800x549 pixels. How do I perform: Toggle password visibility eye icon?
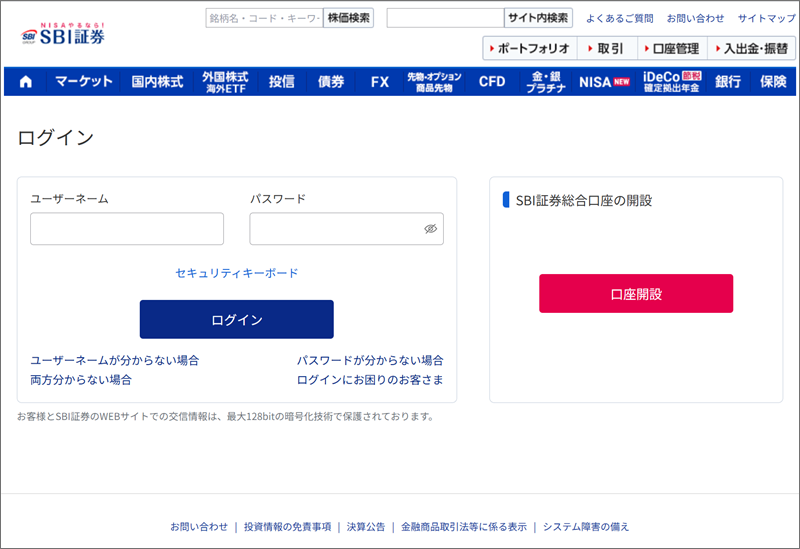click(431, 229)
